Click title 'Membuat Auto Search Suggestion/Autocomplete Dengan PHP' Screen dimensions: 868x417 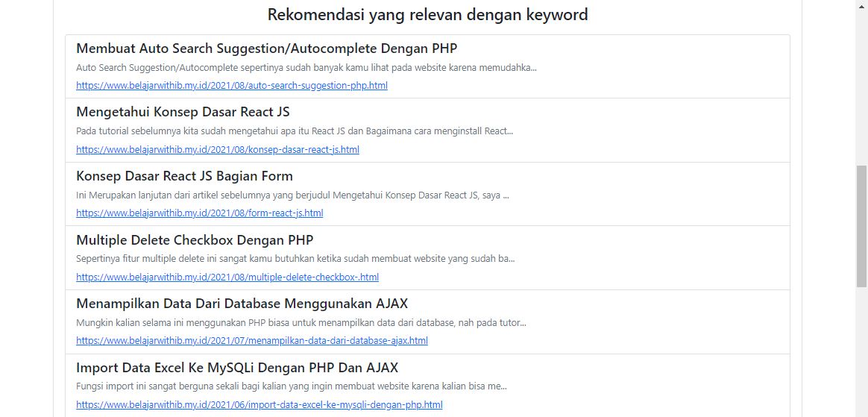pos(266,48)
